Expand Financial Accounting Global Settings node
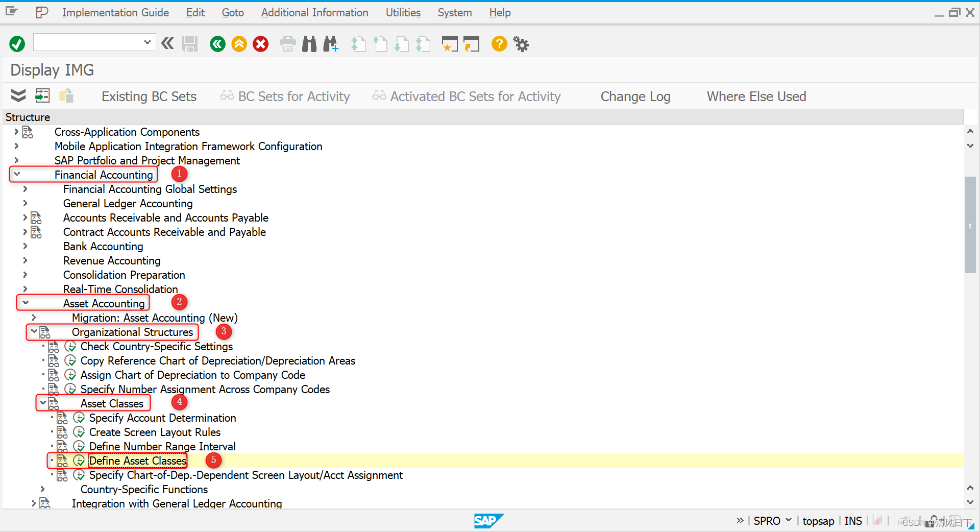Viewport: 980px width, 532px height. click(x=25, y=189)
